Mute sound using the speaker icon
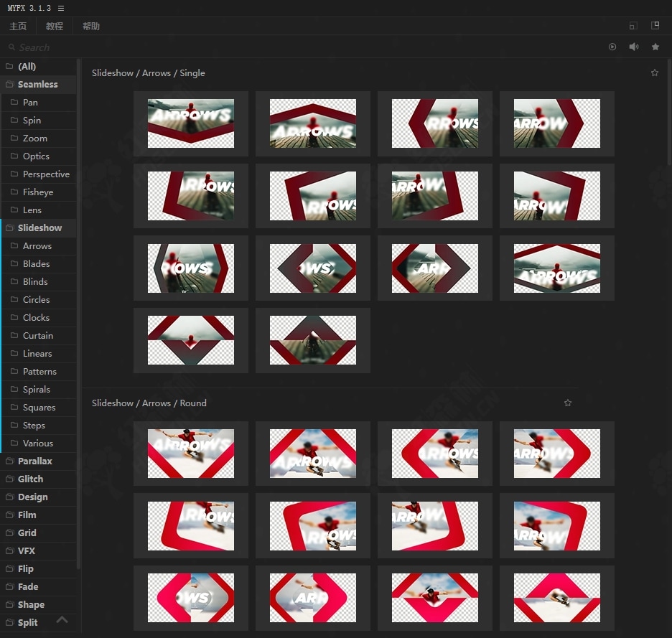 pyautogui.click(x=634, y=47)
